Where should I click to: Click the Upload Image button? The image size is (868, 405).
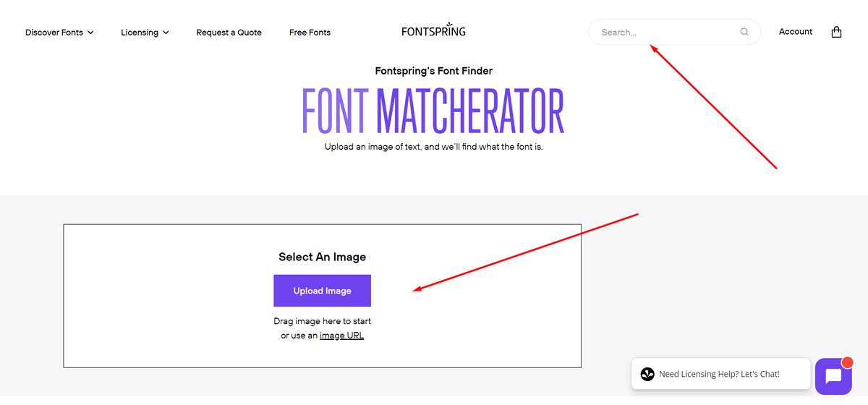tap(322, 291)
